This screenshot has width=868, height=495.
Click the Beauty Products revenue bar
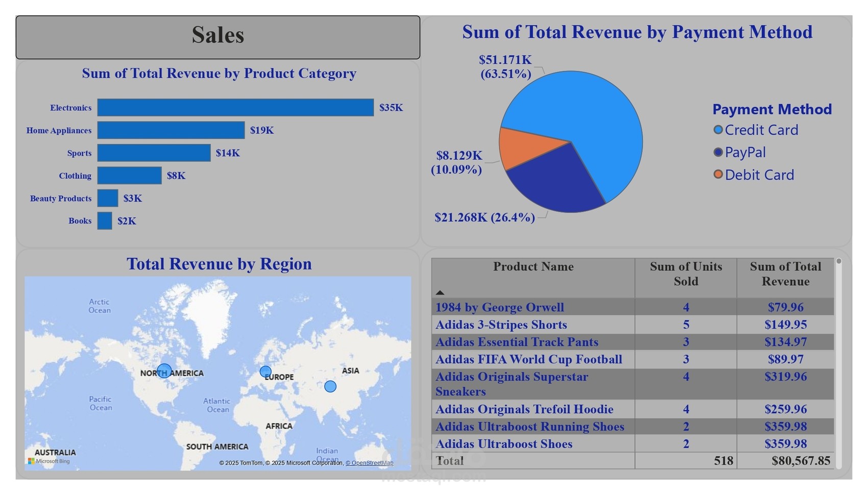pyautogui.click(x=108, y=198)
